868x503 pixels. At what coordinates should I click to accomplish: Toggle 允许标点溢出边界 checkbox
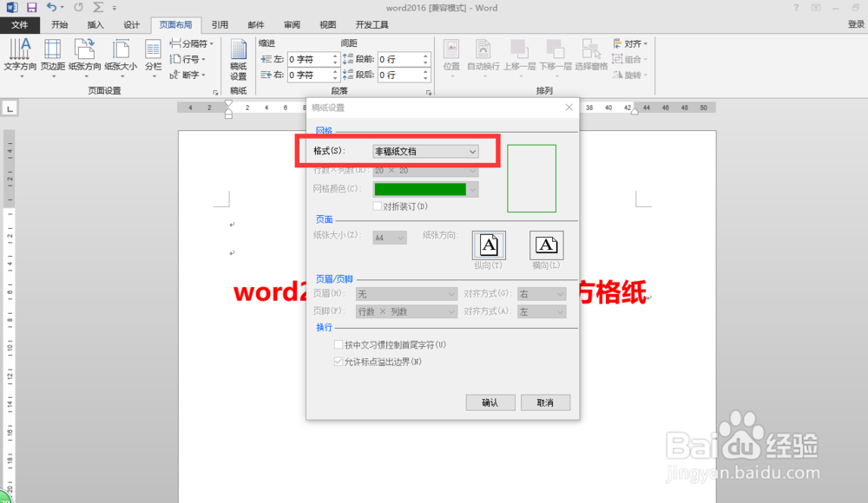[x=339, y=362]
